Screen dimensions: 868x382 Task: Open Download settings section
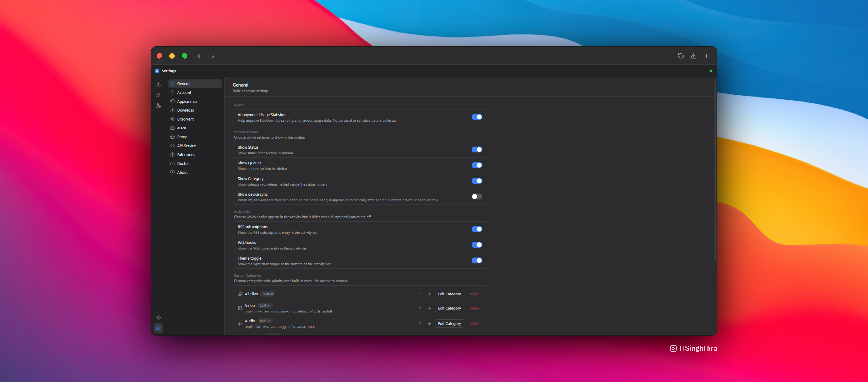click(194, 110)
